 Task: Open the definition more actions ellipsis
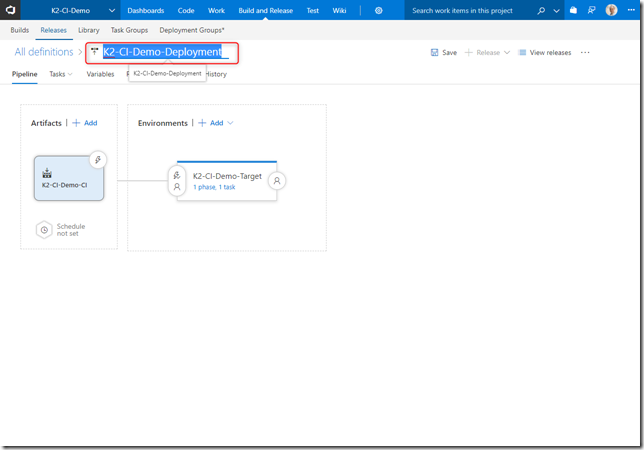[x=585, y=52]
